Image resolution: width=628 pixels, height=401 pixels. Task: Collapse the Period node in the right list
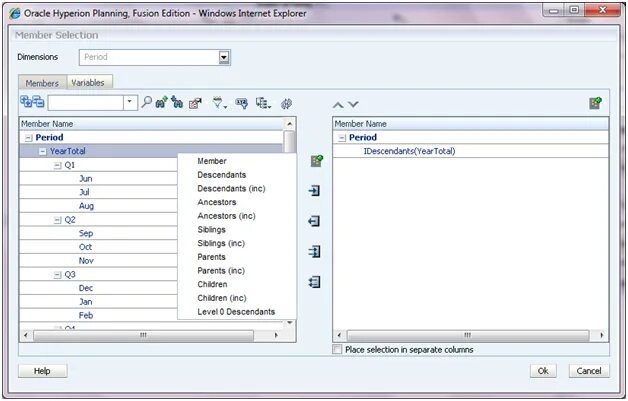pos(342,138)
